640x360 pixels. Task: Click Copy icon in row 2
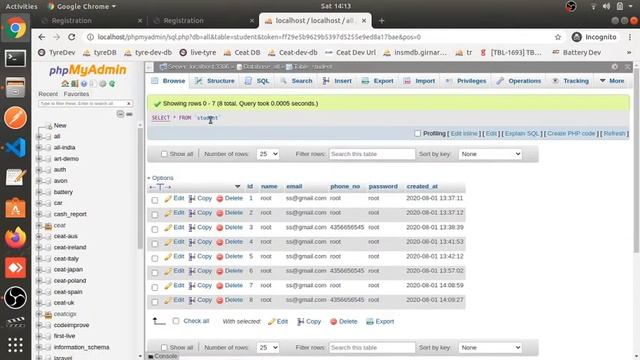coord(192,213)
